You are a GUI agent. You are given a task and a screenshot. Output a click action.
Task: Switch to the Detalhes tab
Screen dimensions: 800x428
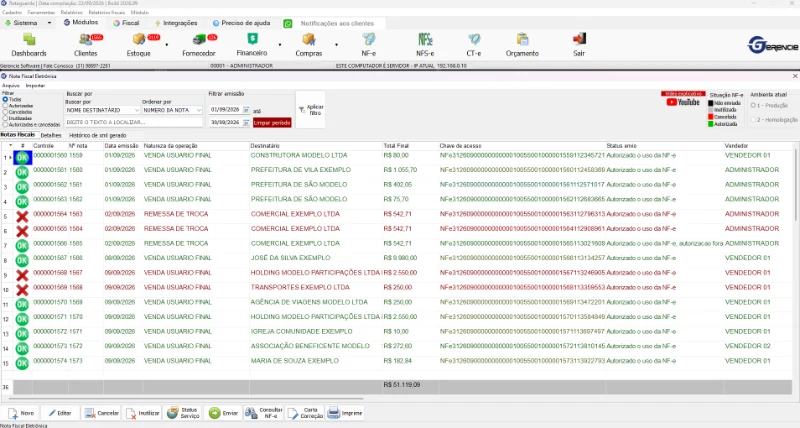click(51, 135)
